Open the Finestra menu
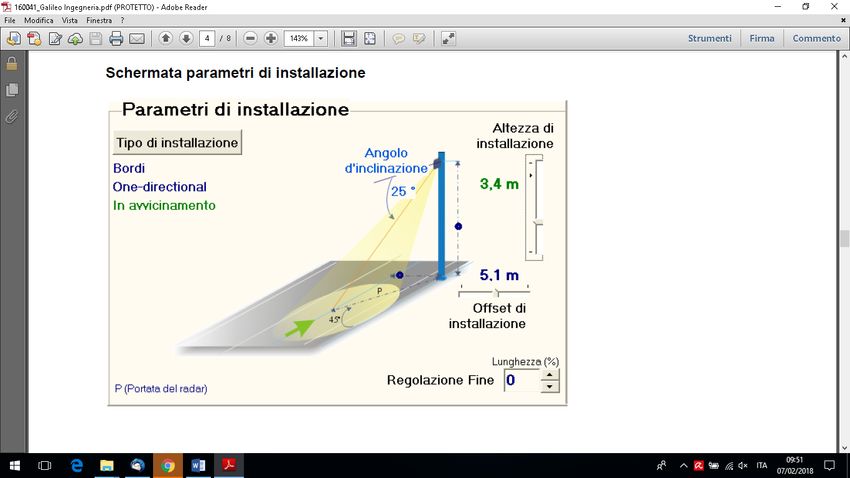Viewport: 850px width, 478px height. point(99,20)
